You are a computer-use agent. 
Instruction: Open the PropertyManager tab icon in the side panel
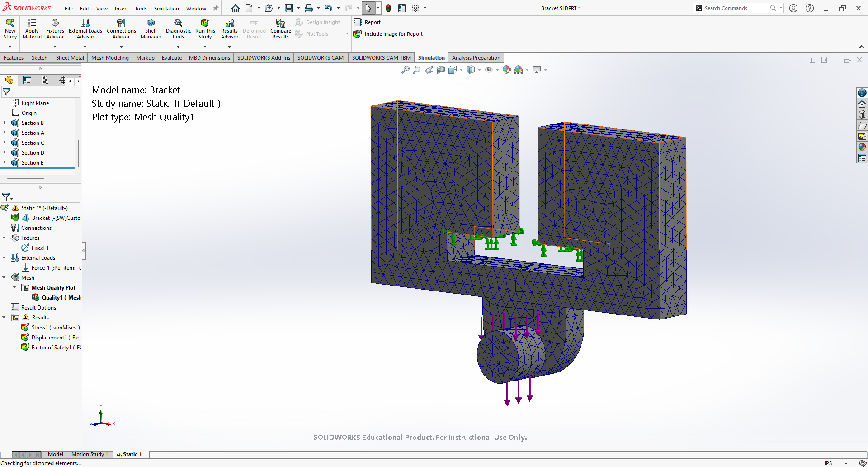[x=27, y=80]
